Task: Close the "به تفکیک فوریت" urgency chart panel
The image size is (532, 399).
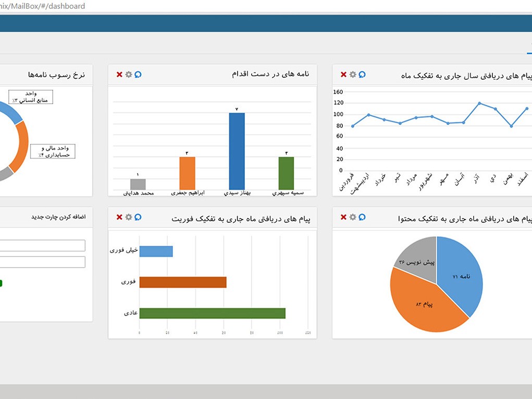Action: [x=119, y=217]
